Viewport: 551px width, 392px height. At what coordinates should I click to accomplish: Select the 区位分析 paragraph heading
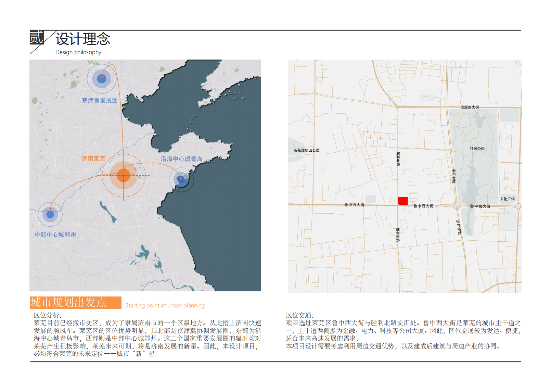coord(48,315)
